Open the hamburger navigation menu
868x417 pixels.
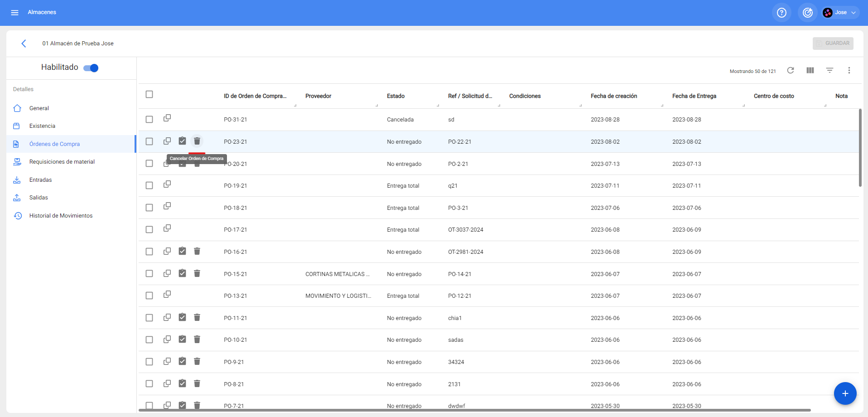14,13
